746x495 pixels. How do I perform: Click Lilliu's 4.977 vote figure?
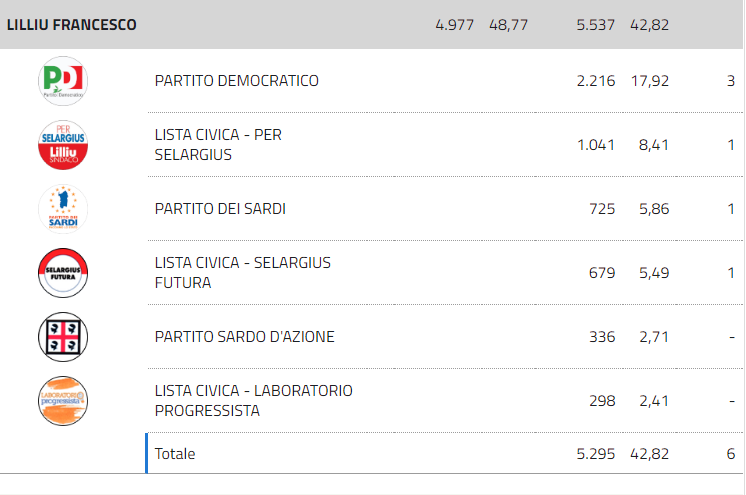[455, 25]
